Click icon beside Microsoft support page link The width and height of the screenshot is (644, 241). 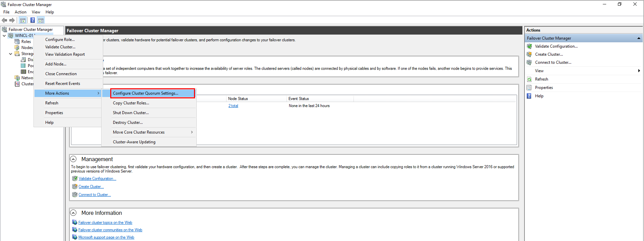[x=75, y=237]
